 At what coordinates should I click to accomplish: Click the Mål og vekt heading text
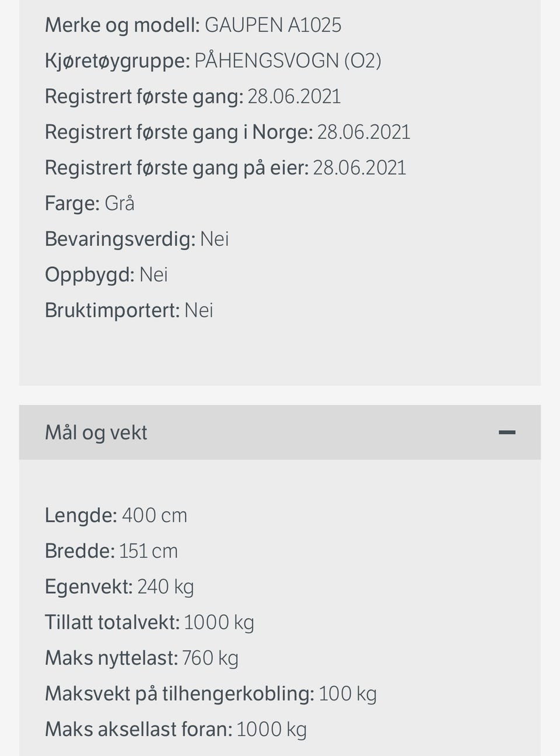coord(96,433)
